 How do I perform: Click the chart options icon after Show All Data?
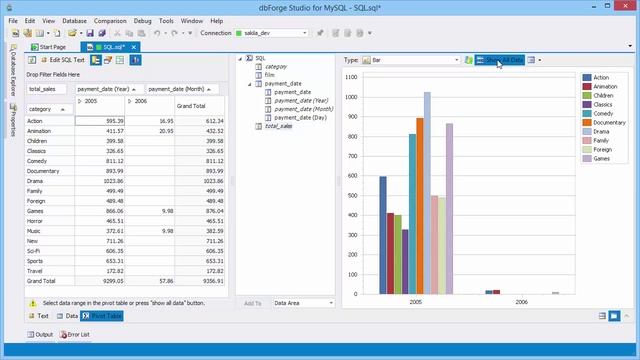click(531, 60)
